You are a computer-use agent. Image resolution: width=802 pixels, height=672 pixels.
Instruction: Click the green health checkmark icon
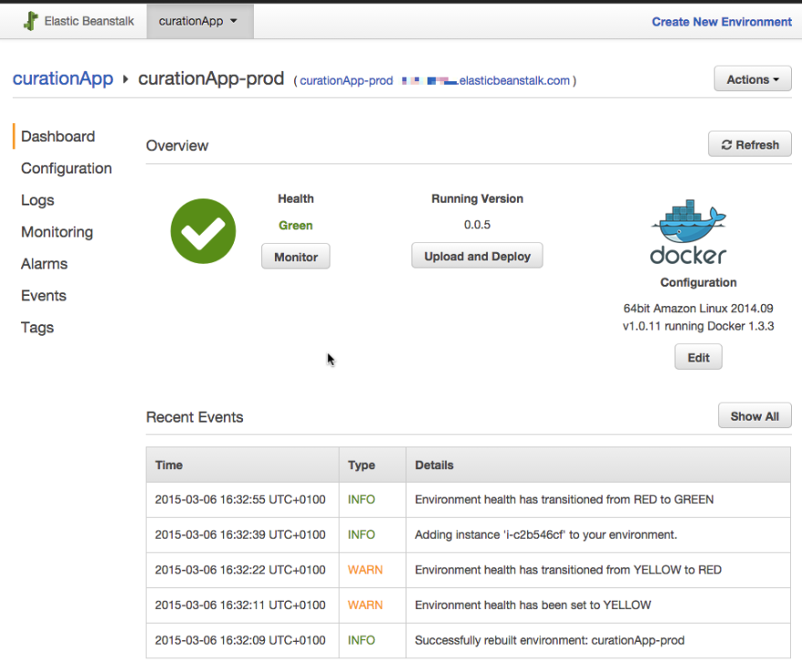203,232
